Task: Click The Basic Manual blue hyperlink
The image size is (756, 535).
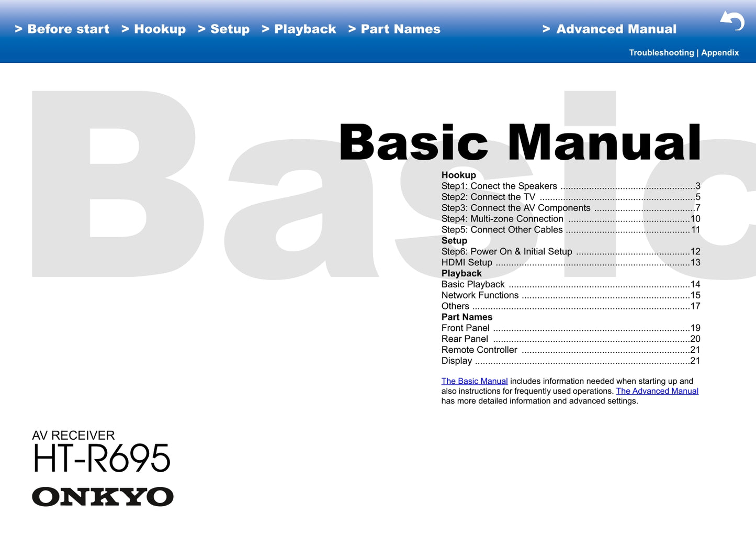Action: (475, 382)
